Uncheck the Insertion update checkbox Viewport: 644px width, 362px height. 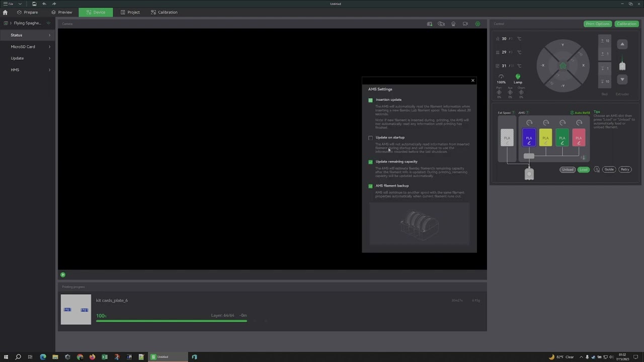[371, 100]
